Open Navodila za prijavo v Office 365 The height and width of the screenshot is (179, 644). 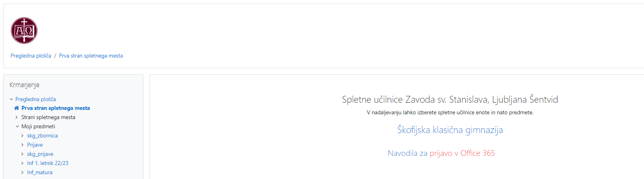click(441, 153)
